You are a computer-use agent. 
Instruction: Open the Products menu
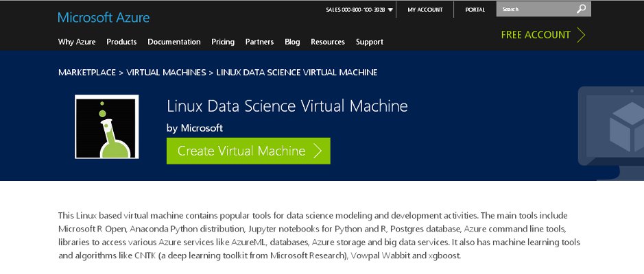pyautogui.click(x=121, y=42)
